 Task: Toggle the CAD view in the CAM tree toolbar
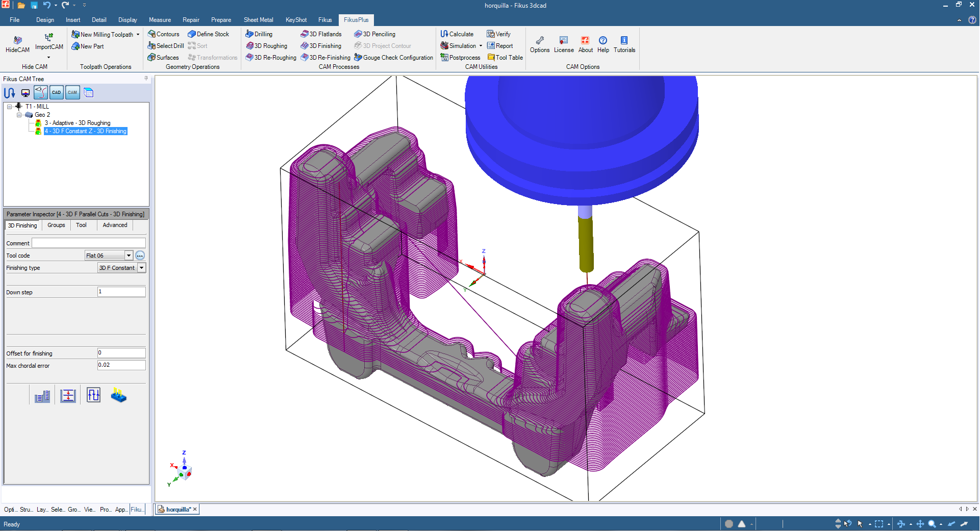[x=56, y=92]
